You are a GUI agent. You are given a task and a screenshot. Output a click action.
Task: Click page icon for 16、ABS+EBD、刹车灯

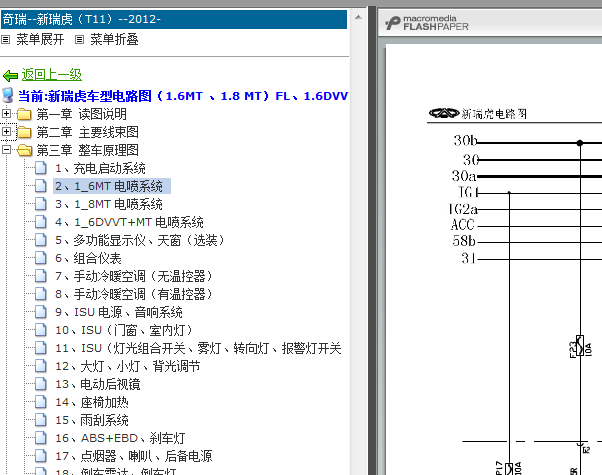pyautogui.click(x=41, y=438)
